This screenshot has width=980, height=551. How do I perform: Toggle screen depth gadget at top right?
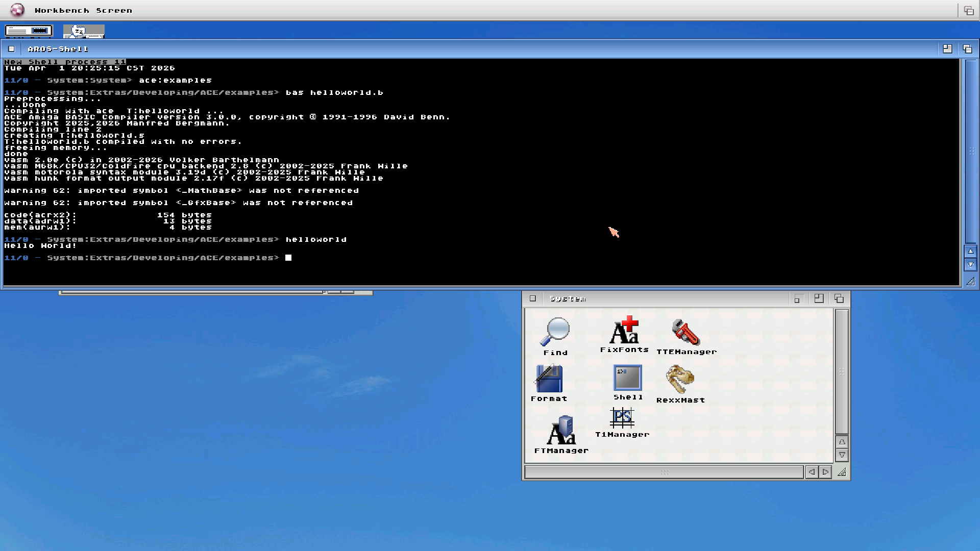(x=968, y=10)
